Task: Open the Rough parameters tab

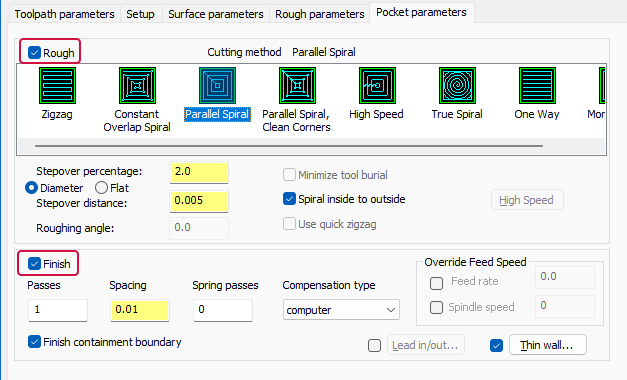Action: pyautogui.click(x=319, y=14)
